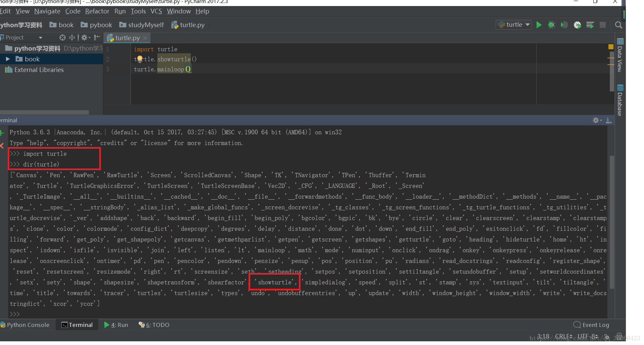Image resolution: width=644 pixels, height=345 pixels.
Task: Collapse all icon in Project panel
Action: pos(72,38)
